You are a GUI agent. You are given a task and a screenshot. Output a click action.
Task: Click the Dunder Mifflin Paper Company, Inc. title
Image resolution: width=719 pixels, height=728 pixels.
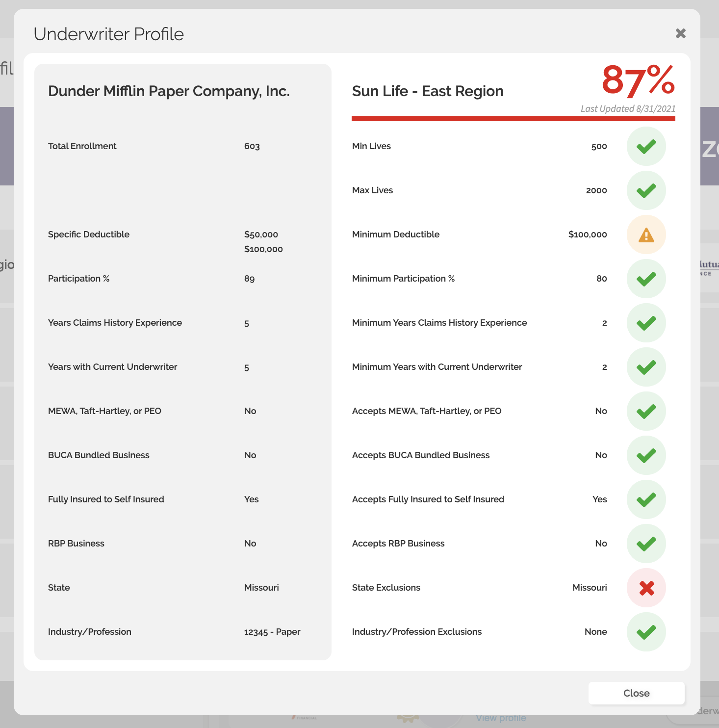tap(169, 91)
